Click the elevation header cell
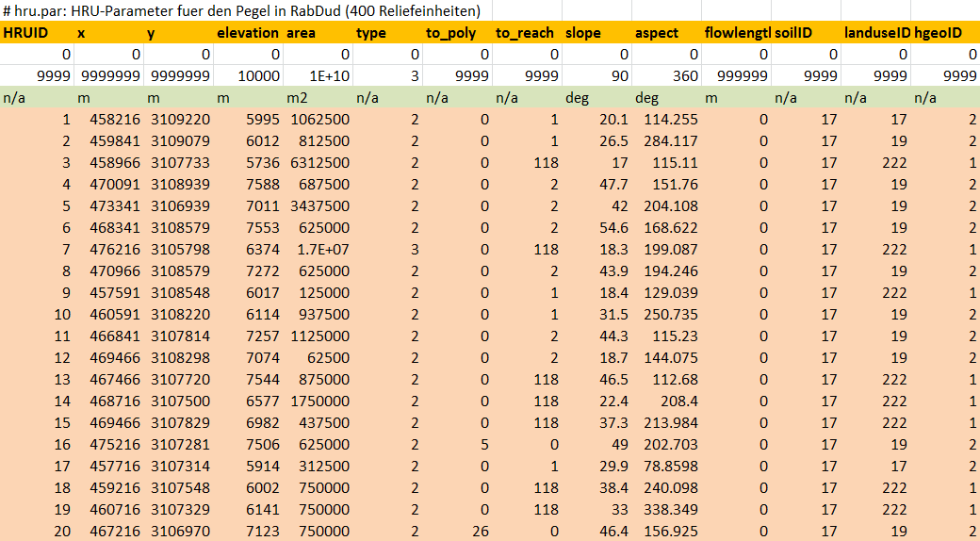This screenshot has height=541, width=980. click(x=248, y=33)
